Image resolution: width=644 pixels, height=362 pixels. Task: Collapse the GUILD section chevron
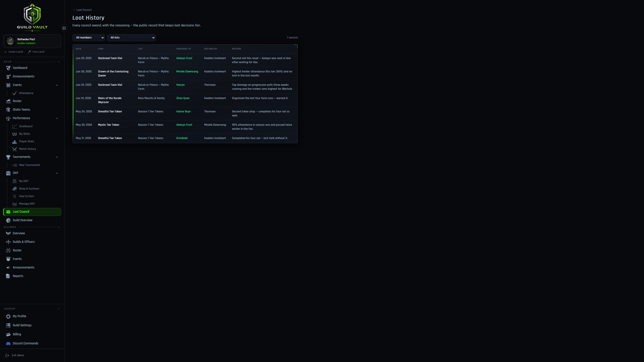[59, 62]
